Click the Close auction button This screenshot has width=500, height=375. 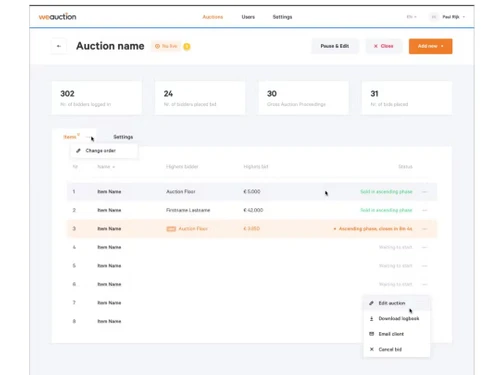click(384, 46)
